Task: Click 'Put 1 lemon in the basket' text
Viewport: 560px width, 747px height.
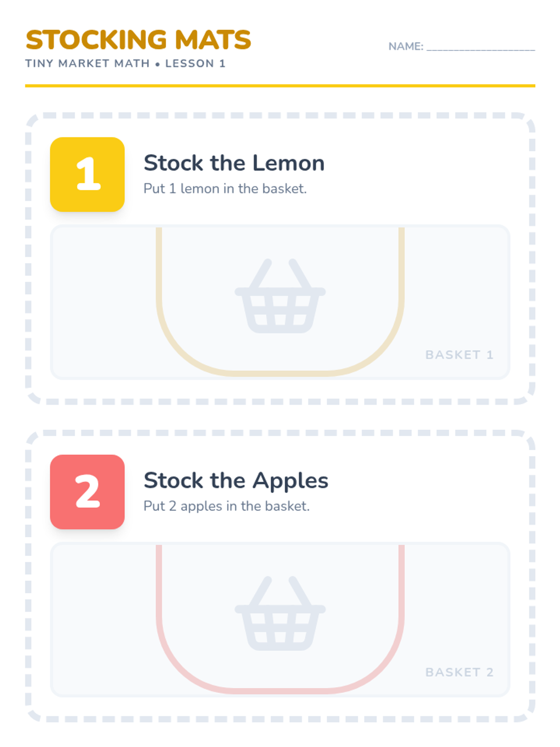Action: point(225,189)
